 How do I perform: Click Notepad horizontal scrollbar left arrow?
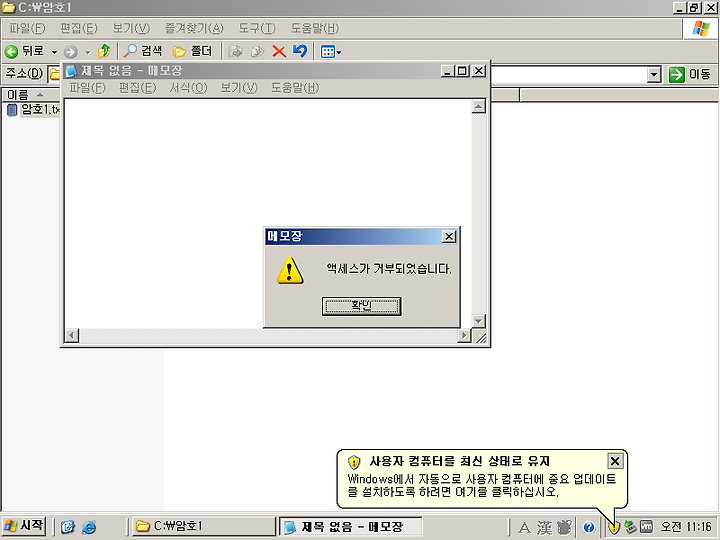(x=72, y=335)
